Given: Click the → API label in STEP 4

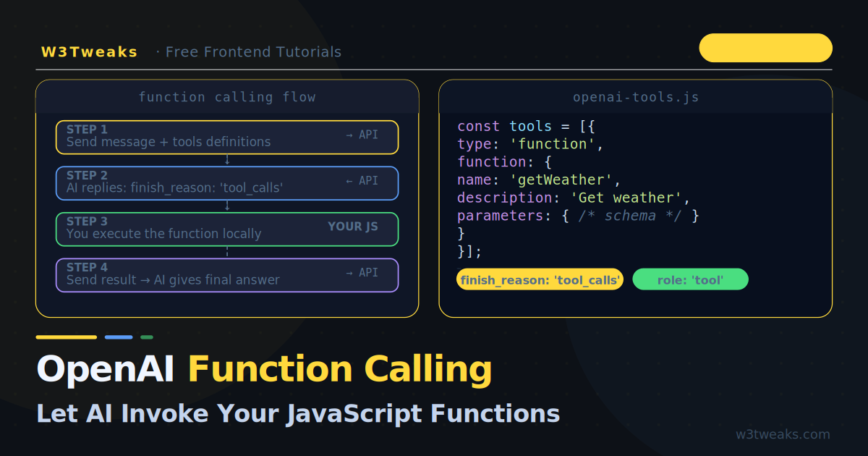Looking at the screenshot, I should point(362,273).
